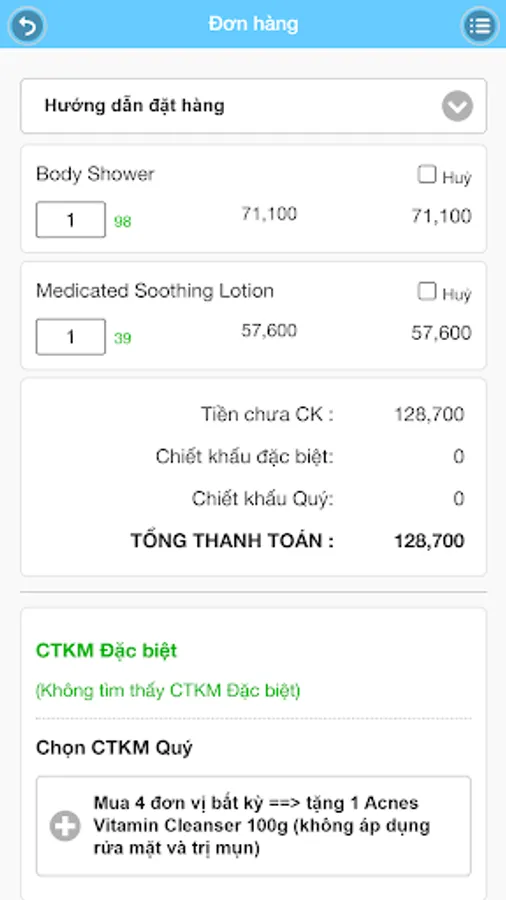Open Hướng dẫn đặt hàng section

(x=254, y=106)
